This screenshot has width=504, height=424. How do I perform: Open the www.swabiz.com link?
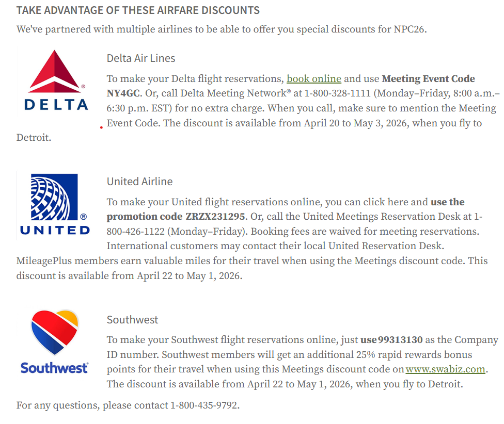(x=445, y=369)
